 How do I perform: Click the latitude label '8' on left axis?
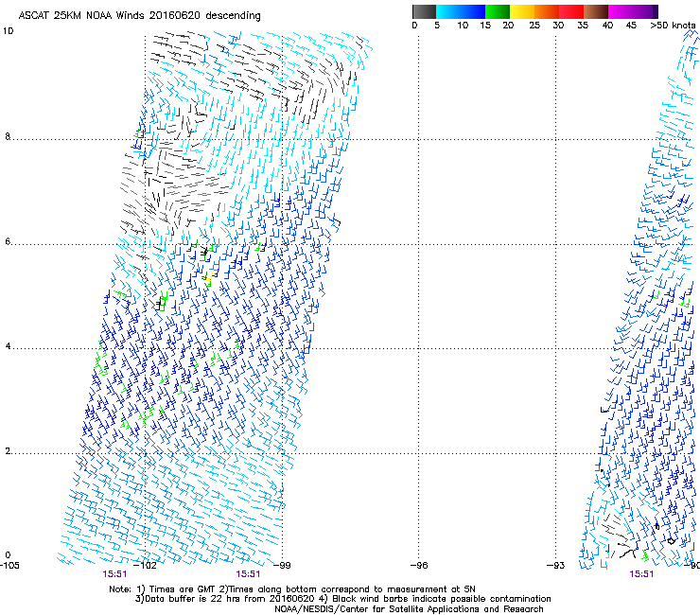8,136
